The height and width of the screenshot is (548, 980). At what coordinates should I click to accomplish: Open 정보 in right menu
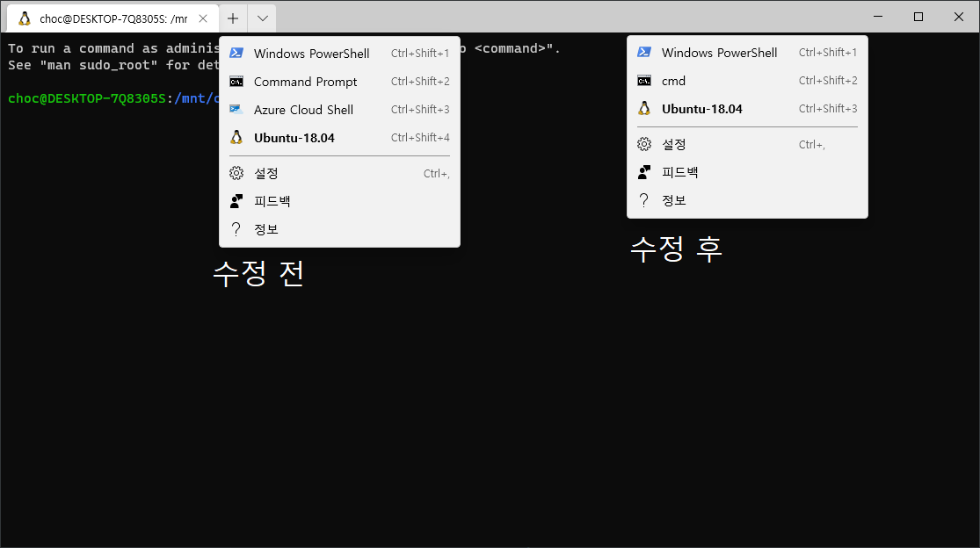tap(747, 200)
